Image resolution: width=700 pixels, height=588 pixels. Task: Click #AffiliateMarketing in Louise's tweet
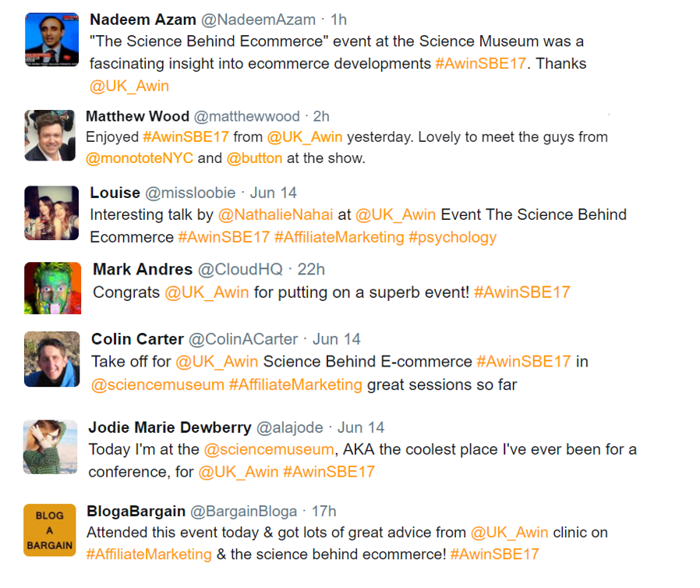point(339,237)
